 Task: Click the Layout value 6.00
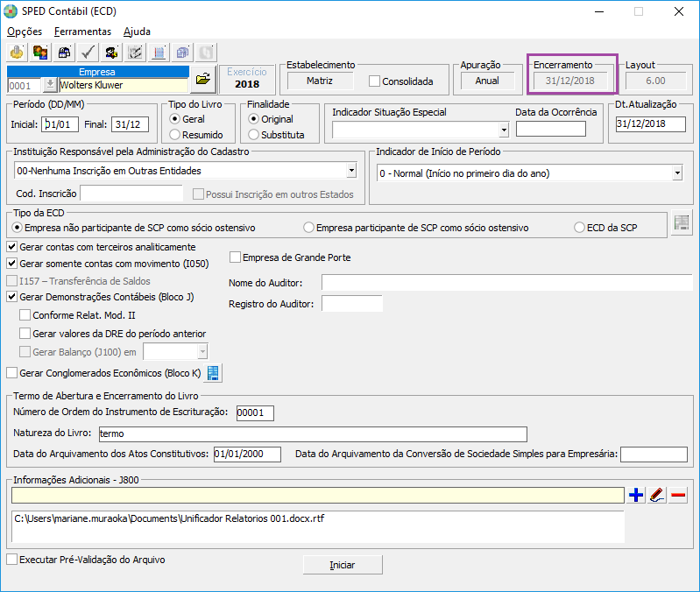coord(655,81)
